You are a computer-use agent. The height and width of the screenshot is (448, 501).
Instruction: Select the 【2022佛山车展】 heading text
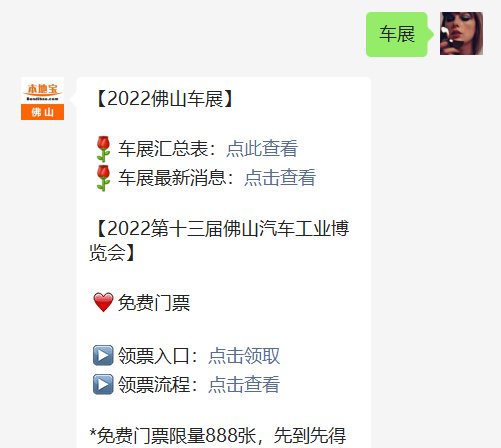pos(165,99)
